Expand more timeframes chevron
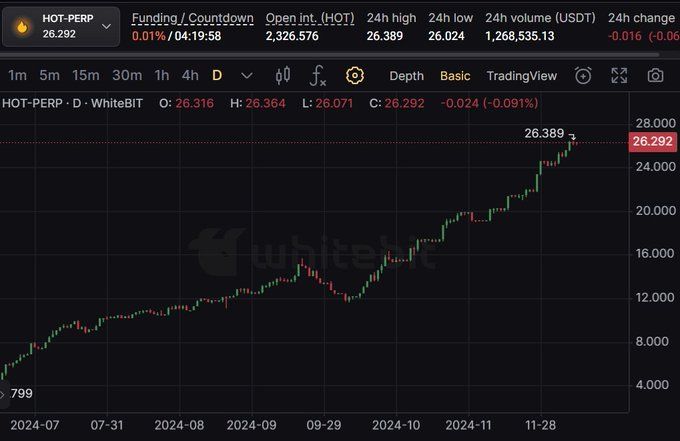Screen dimensions: 680x441 click(247, 76)
